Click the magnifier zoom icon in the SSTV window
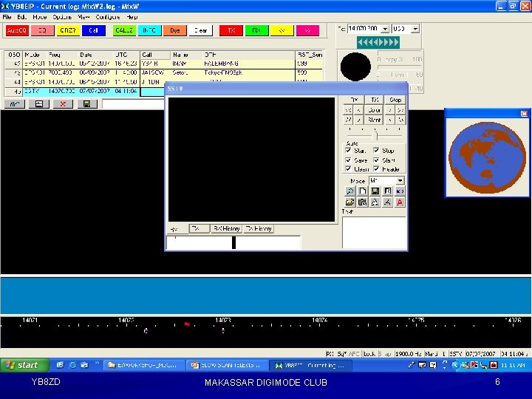The height and width of the screenshot is (399, 532). [349, 191]
